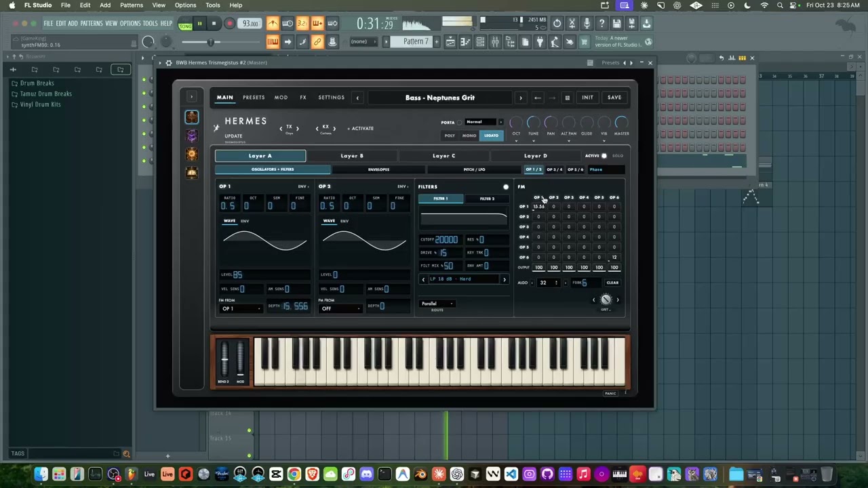Viewport: 868px width, 488px height.
Task: Switch voice mode to Mono
Action: point(469,136)
